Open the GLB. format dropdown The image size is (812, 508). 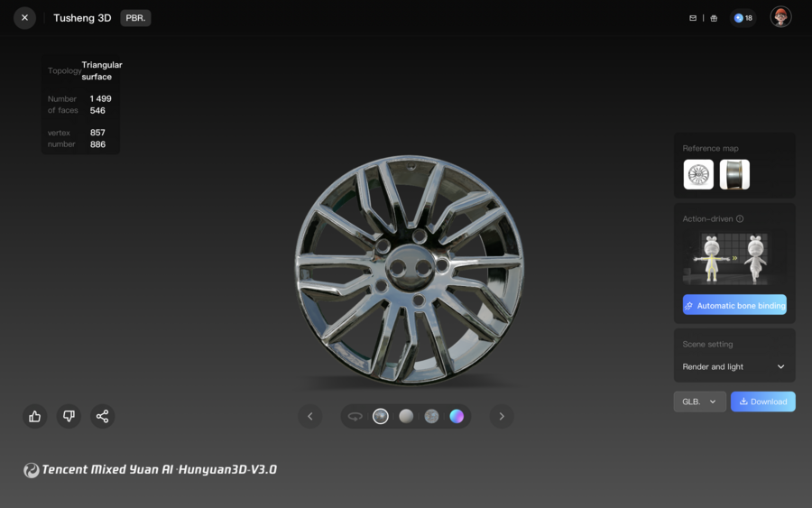point(699,402)
